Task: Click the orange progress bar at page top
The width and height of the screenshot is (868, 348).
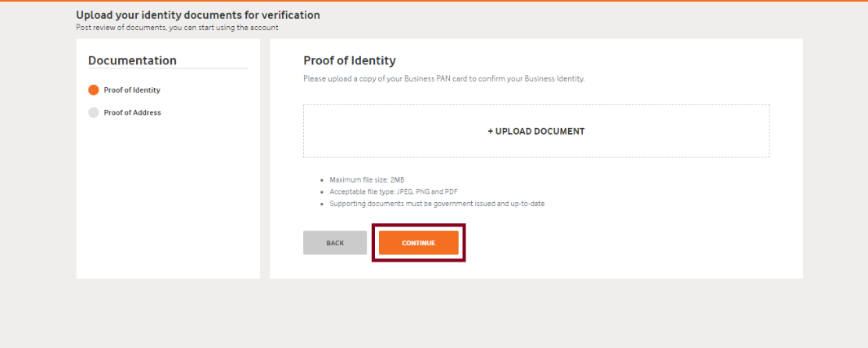Action: point(434,1)
